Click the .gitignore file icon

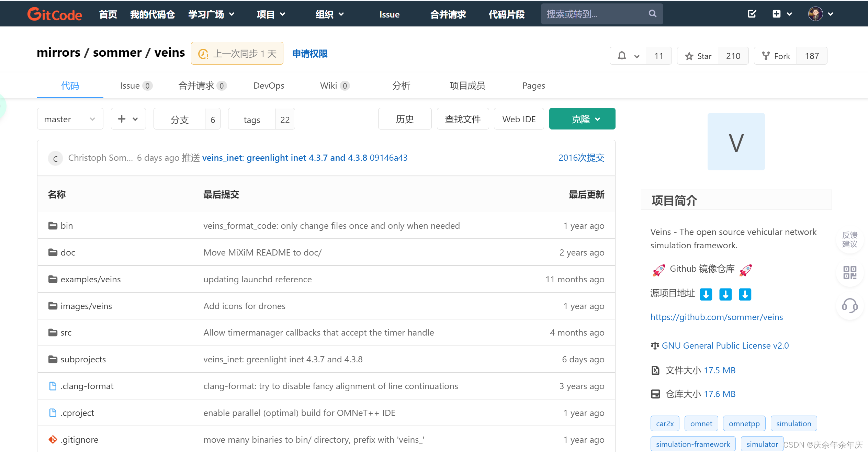[53, 440]
